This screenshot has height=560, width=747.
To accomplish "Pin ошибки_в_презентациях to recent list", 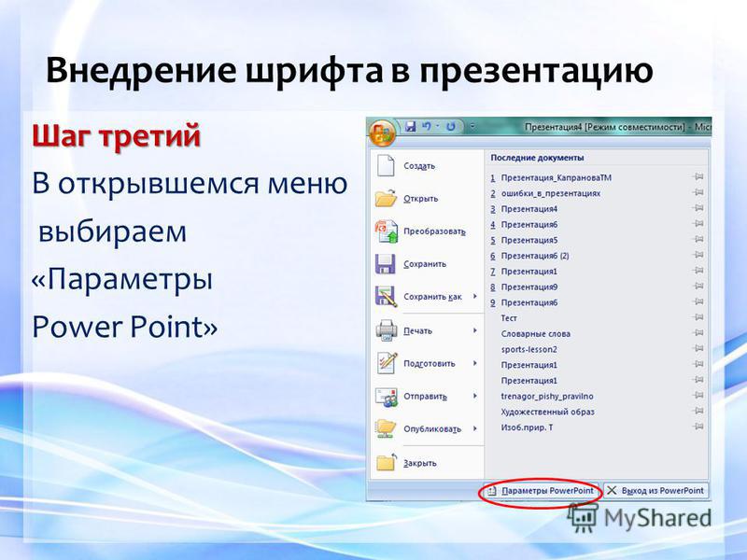I will click(x=698, y=193).
